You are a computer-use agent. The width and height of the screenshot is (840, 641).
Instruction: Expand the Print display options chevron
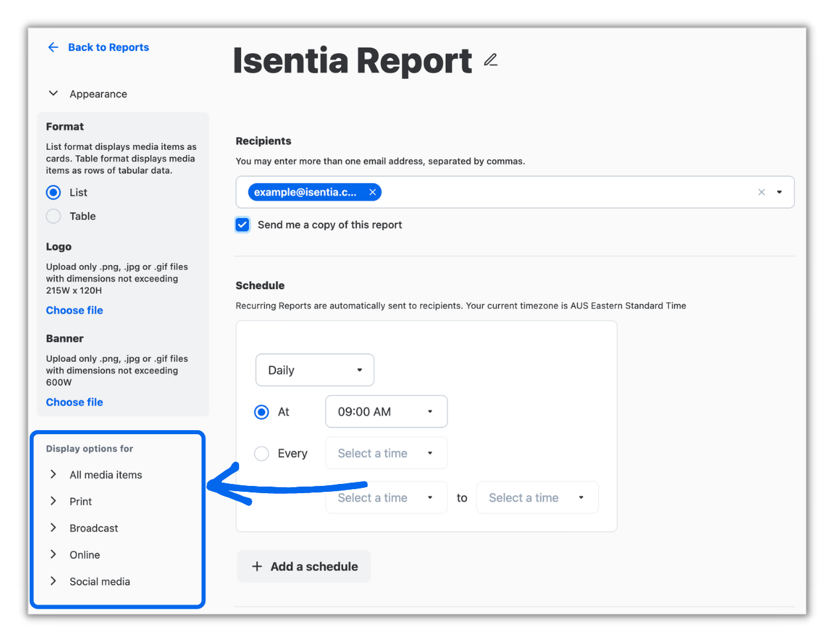53,501
